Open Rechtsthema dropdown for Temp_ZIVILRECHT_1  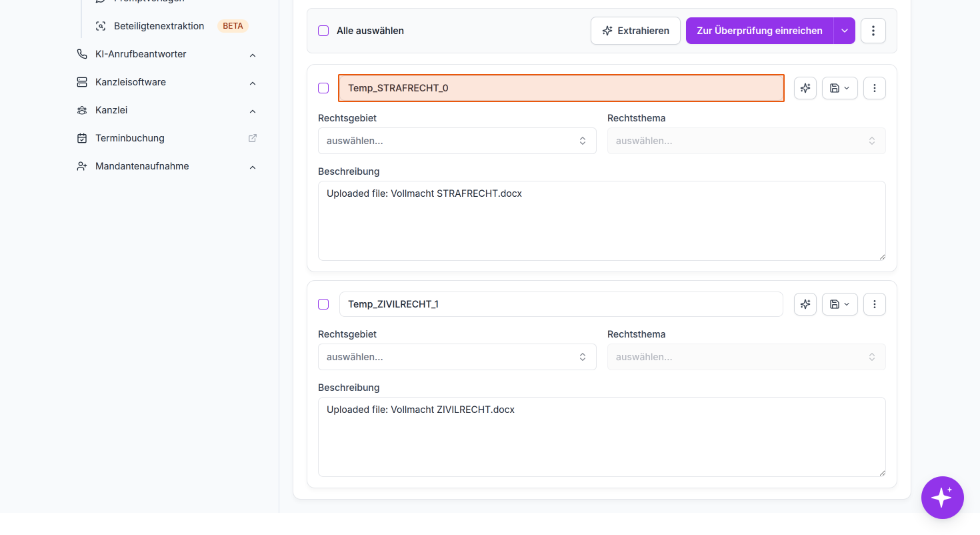tap(747, 357)
